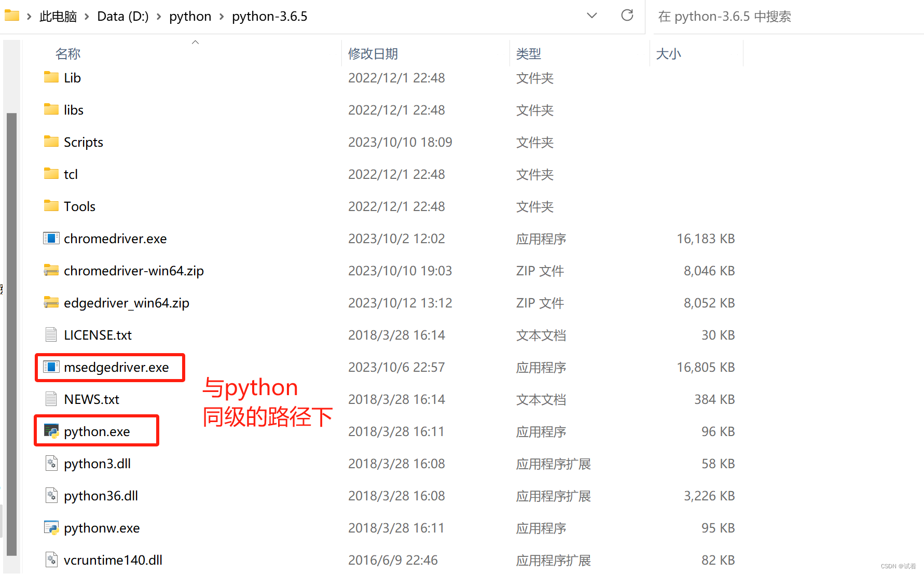Screen dimensions: 924x574
Task: Open pythonw.exe
Action: pyautogui.click(x=101, y=528)
